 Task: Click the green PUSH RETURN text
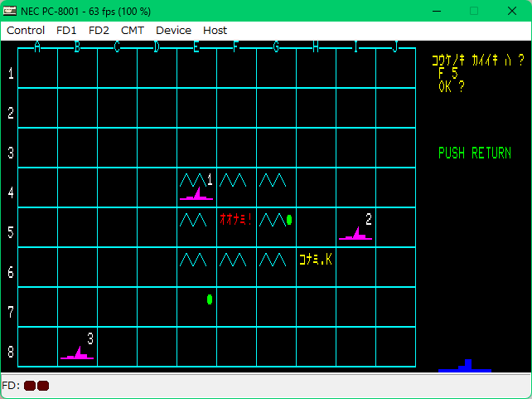point(474,153)
